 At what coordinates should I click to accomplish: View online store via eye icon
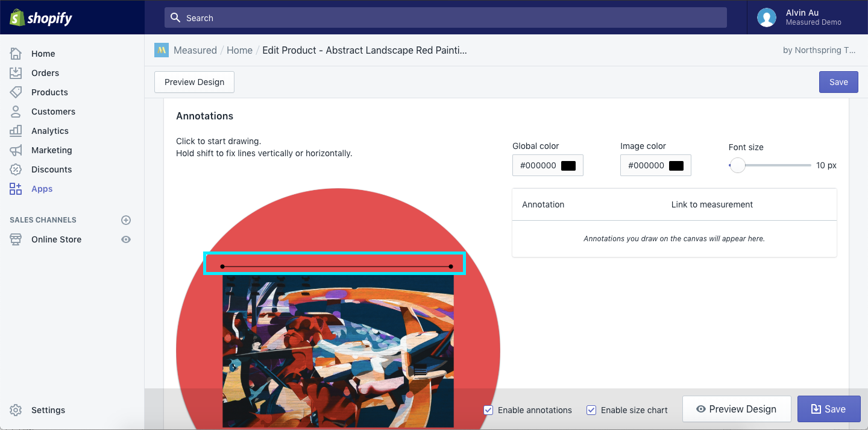pos(126,239)
